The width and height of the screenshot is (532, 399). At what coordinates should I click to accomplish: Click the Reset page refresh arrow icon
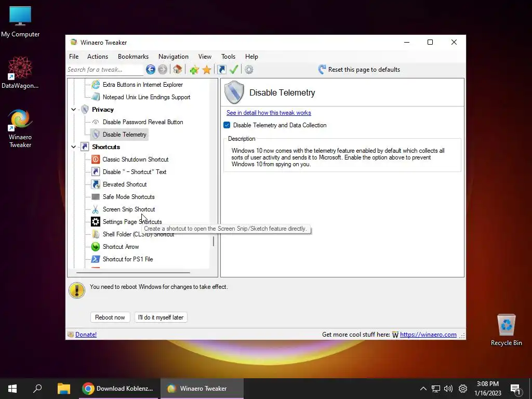322,70
